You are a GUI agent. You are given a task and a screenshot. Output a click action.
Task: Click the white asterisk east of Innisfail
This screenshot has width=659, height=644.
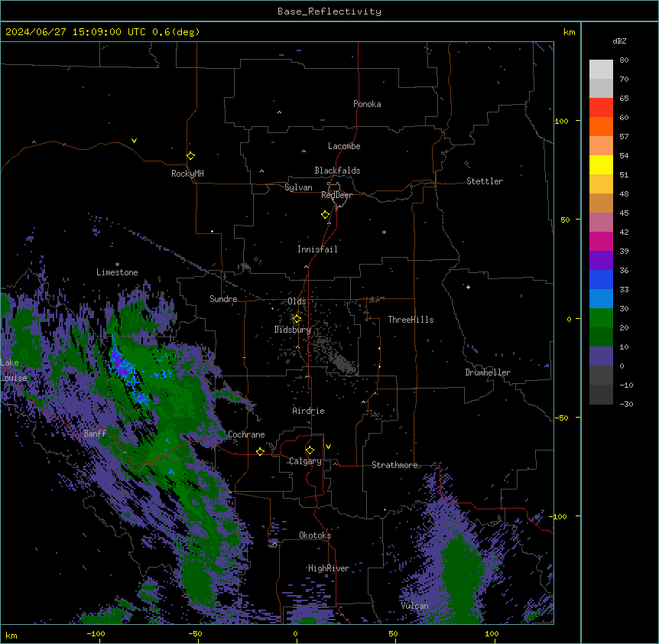point(384,232)
